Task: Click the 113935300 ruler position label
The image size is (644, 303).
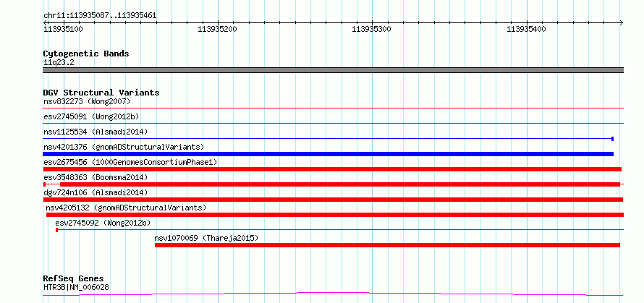Action: [x=372, y=29]
